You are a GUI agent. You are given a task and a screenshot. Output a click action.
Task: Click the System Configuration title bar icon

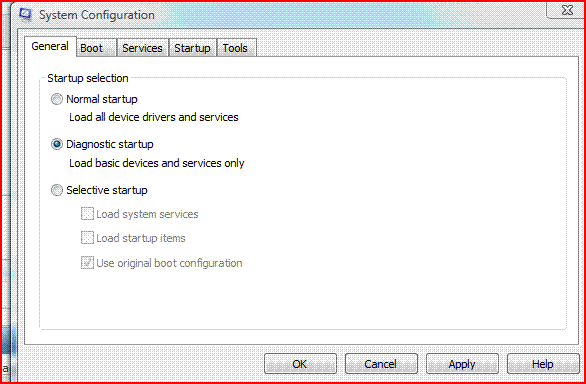point(25,14)
